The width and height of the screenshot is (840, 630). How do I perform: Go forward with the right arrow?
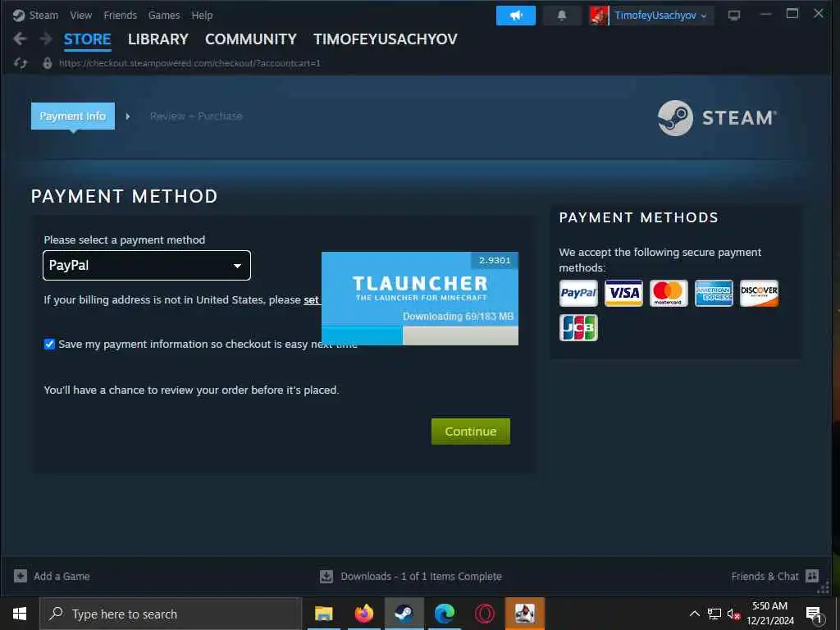[46, 39]
